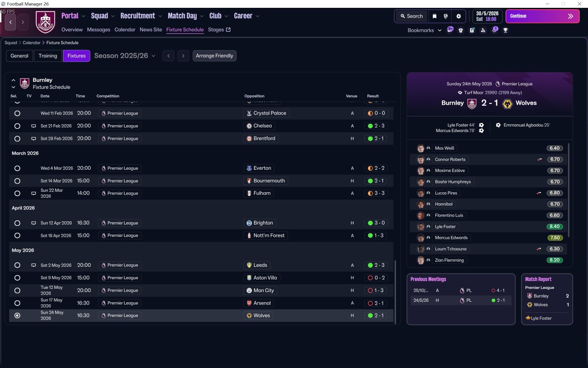Image resolution: width=588 pixels, height=368 pixels.
Task: Click the bookmark icon with badge 1
Action: click(494, 30)
